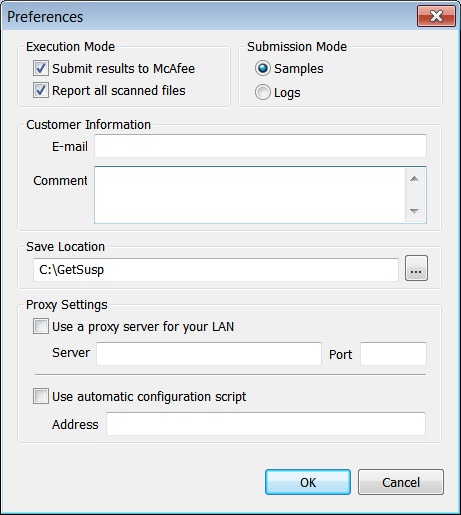The width and height of the screenshot is (461, 515).
Task: Open the browse ellipsis button for Save Location
Action: click(416, 268)
